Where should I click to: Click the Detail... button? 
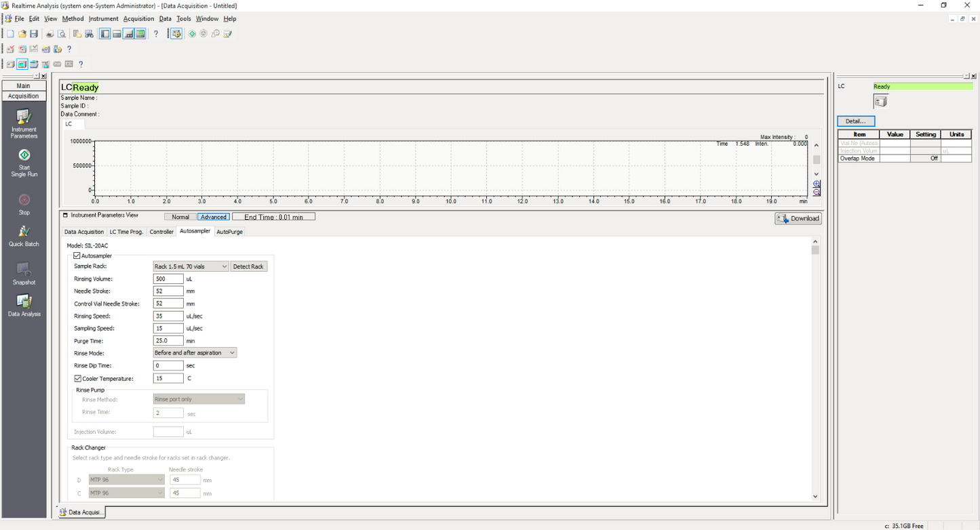pyautogui.click(x=856, y=121)
